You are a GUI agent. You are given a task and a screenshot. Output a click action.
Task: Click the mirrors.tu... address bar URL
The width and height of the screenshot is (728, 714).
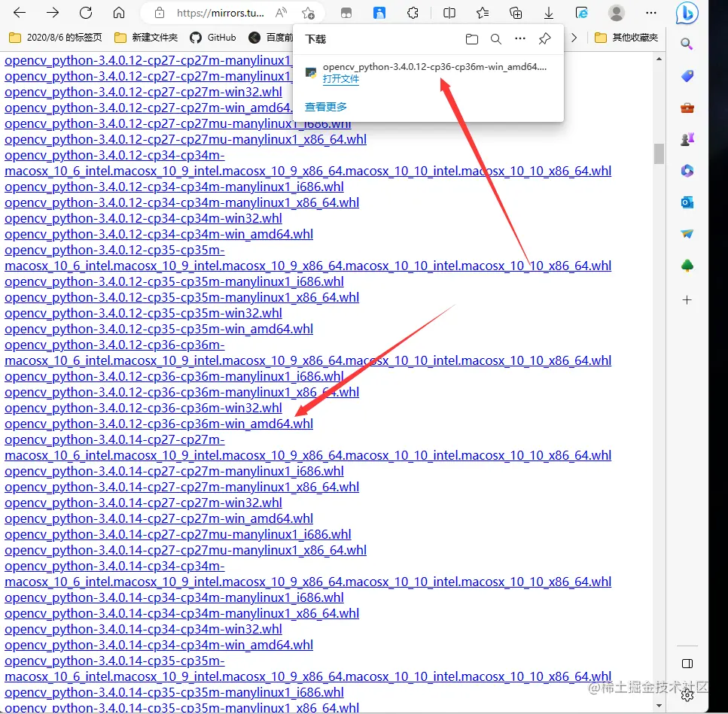click(x=220, y=13)
